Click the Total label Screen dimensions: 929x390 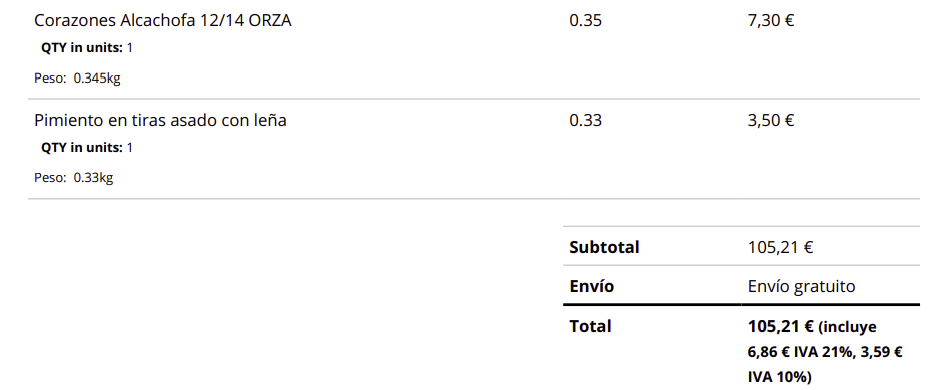point(590,327)
